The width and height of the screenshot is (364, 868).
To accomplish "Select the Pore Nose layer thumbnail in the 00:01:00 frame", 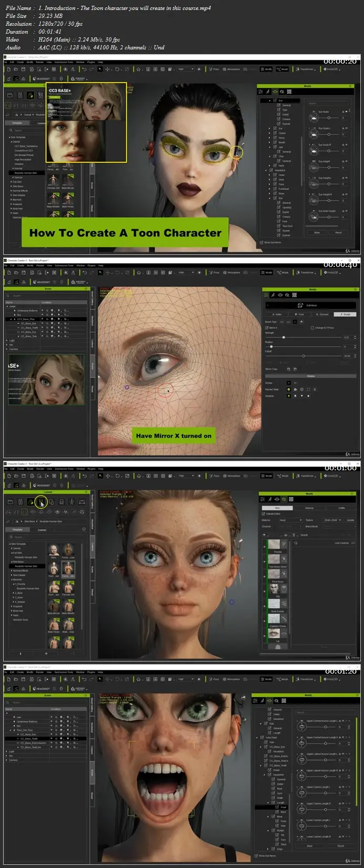I will tap(274, 574).
